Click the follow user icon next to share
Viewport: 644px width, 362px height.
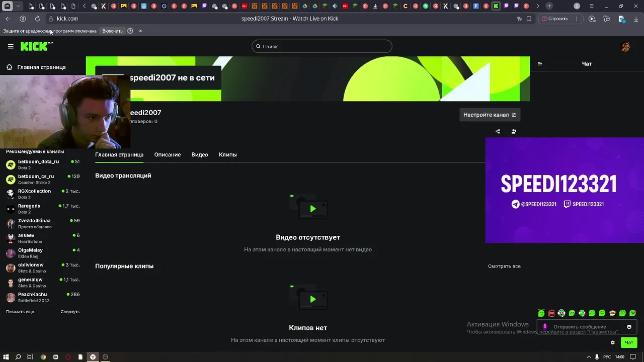tap(514, 131)
